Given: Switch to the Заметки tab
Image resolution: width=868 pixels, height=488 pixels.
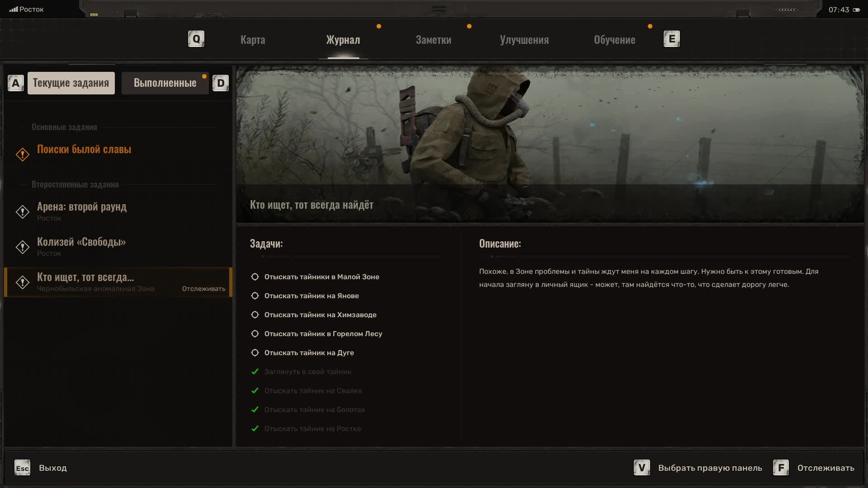Looking at the screenshot, I should pyautogui.click(x=433, y=40).
